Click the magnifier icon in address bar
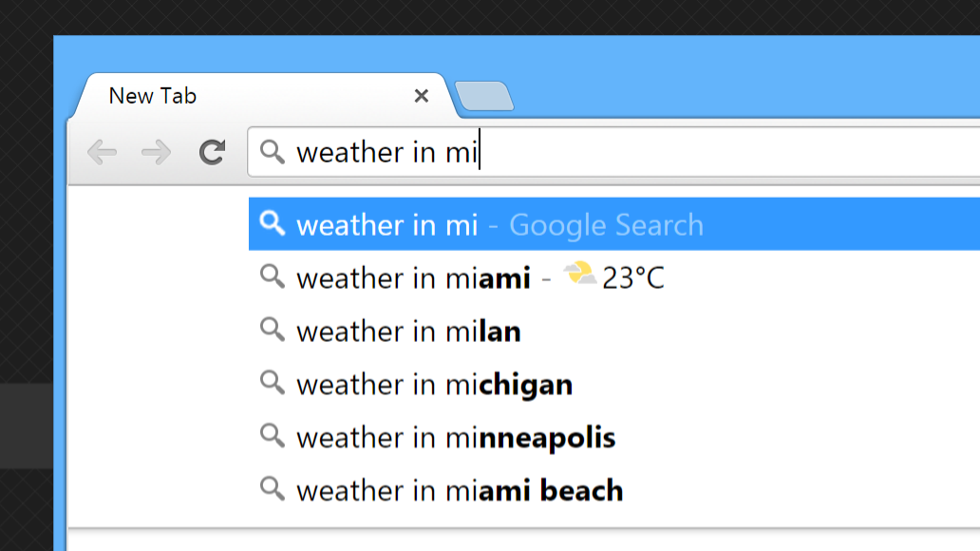 point(273,152)
